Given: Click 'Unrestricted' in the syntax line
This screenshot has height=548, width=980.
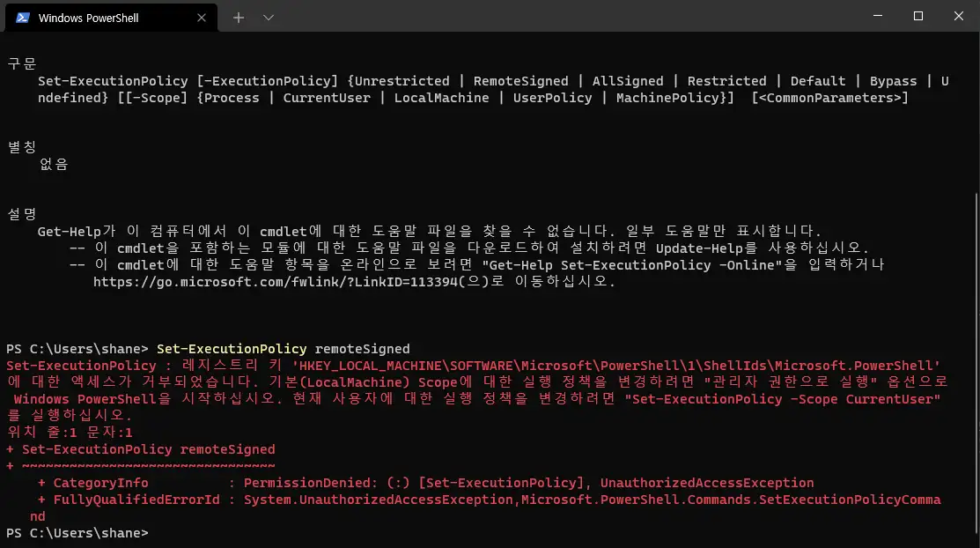Looking at the screenshot, I should (x=402, y=81).
